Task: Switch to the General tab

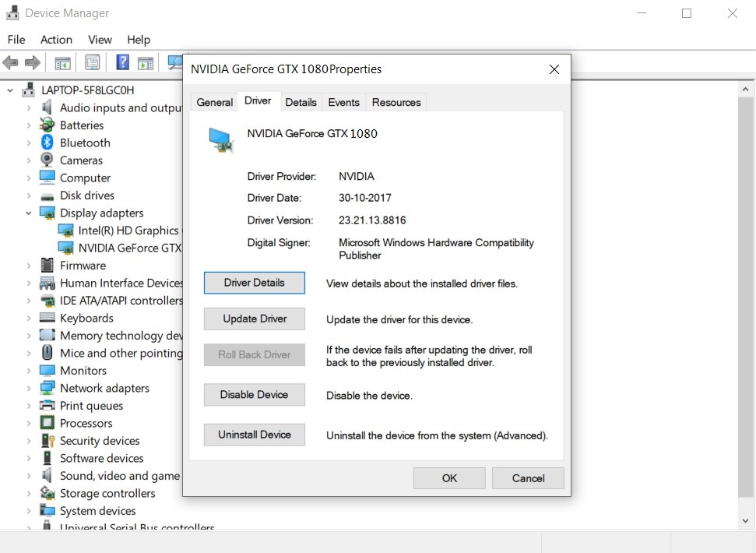Action: coord(214,102)
